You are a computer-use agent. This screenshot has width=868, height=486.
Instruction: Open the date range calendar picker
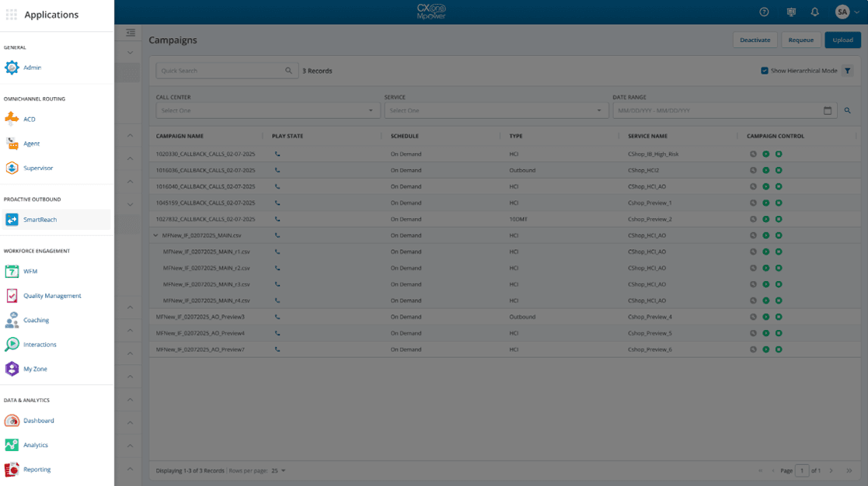(828, 110)
